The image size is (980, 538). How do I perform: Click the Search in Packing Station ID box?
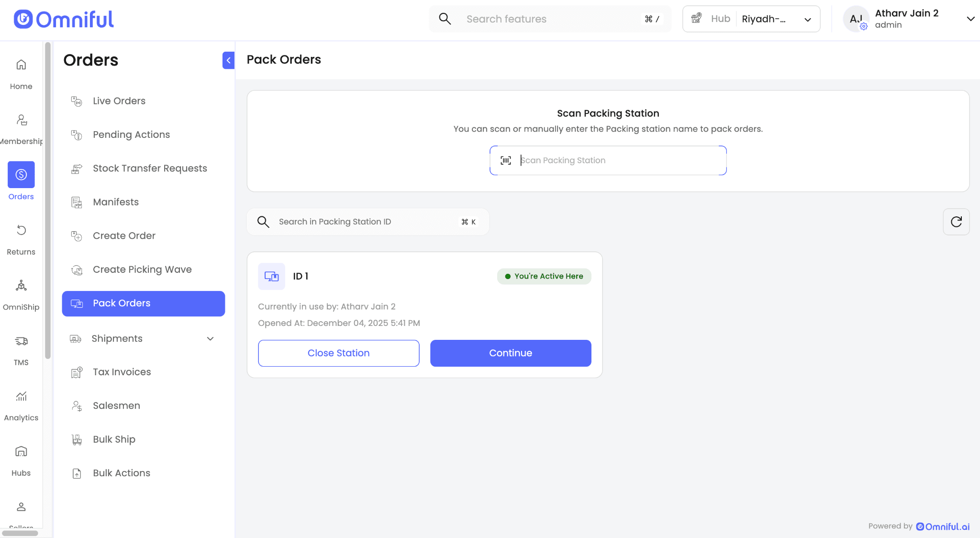(367, 222)
